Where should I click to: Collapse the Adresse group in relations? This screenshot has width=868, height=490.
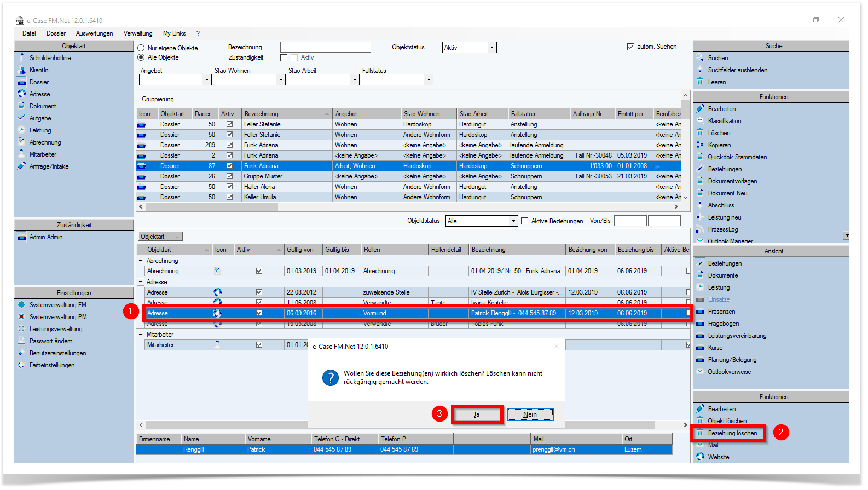141,282
